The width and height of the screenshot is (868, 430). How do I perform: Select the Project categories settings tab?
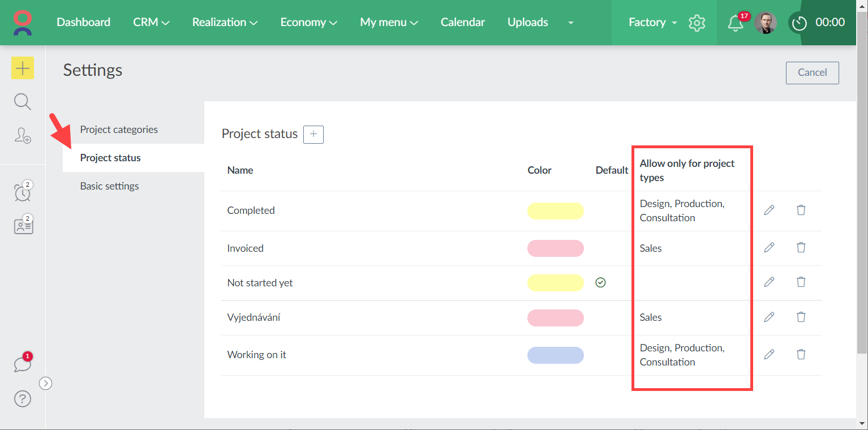click(119, 130)
